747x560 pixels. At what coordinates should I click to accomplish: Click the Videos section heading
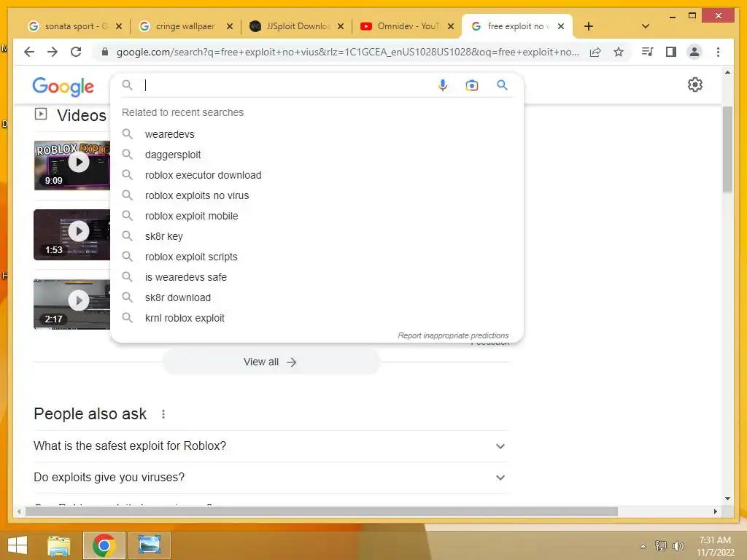[82, 116]
